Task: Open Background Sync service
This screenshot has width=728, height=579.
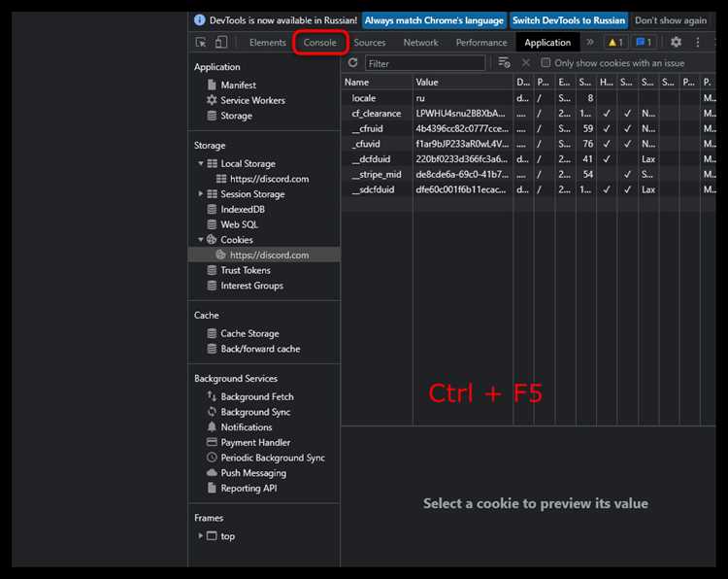Action: tap(248, 412)
